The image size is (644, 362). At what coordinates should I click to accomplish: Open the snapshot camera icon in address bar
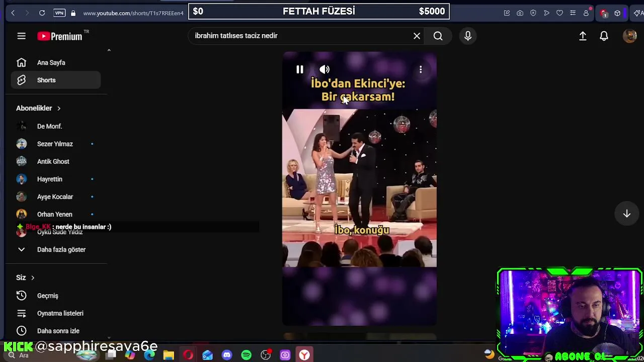(520, 13)
